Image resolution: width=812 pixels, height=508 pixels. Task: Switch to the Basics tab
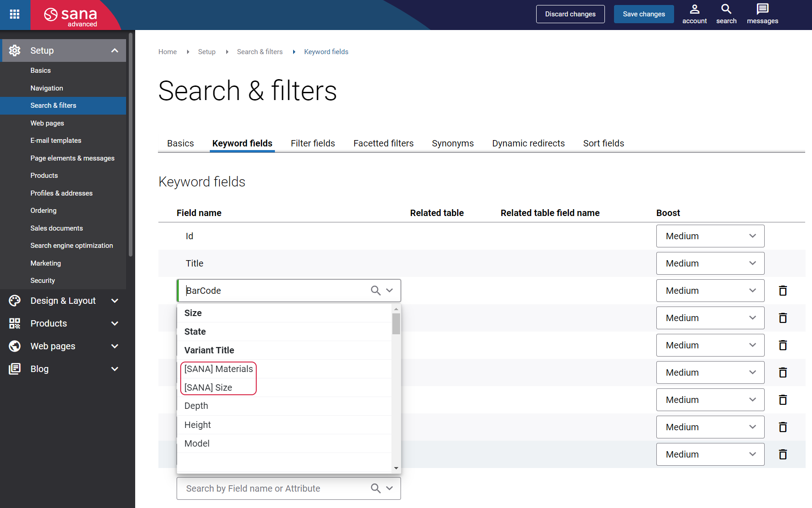tap(180, 143)
